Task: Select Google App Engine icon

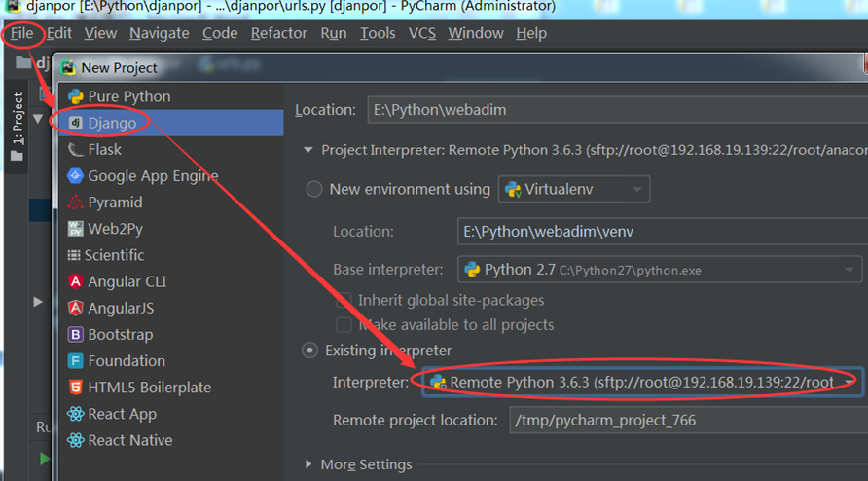Action: coord(75,175)
